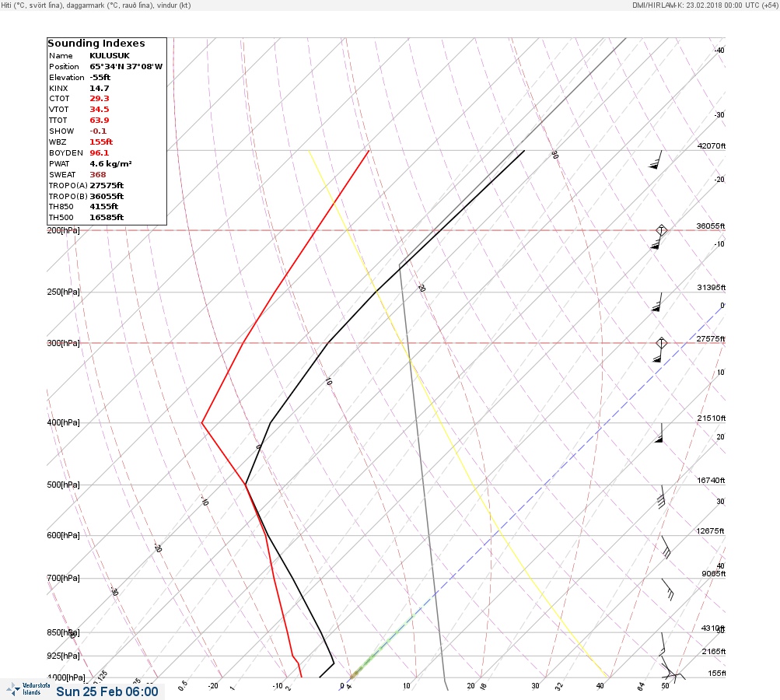This screenshot has width=780, height=700.
Task: Click the wind barb at the 21510ft level
Action: pos(659,432)
